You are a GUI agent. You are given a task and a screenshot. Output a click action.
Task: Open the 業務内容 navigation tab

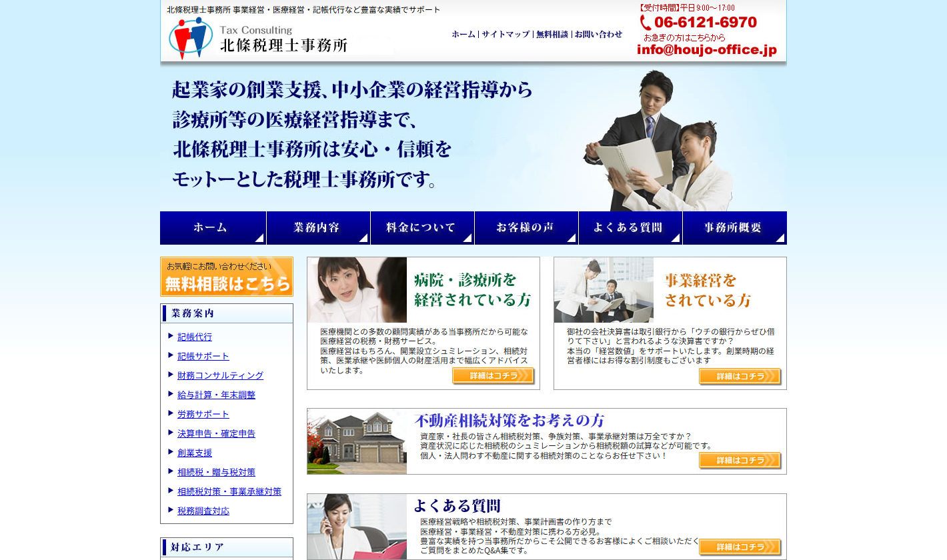(317, 228)
